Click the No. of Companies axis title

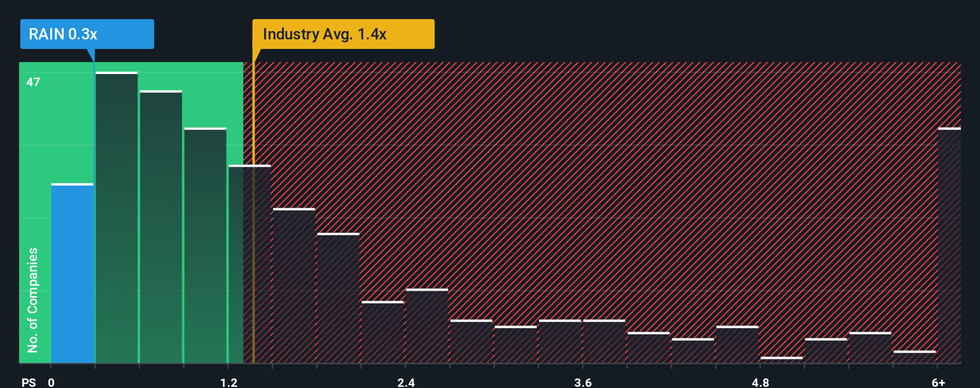(33, 300)
